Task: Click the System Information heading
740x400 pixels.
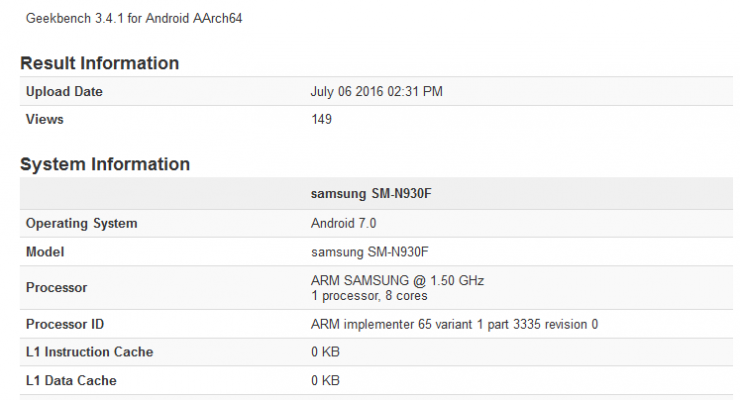Action: click(x=105, y=164)
